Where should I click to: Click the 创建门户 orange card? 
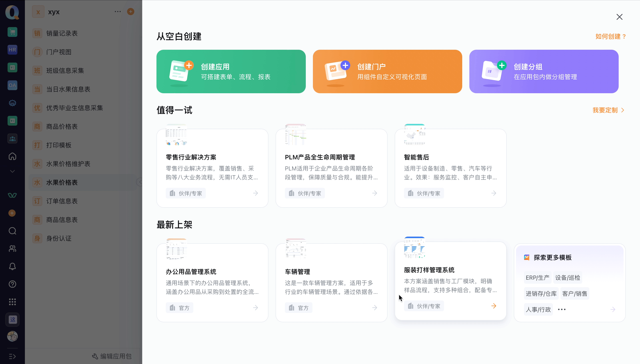point(388,71)
